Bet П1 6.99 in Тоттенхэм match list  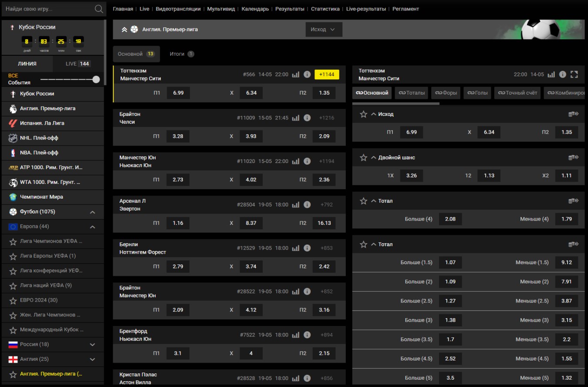[178, 93]
